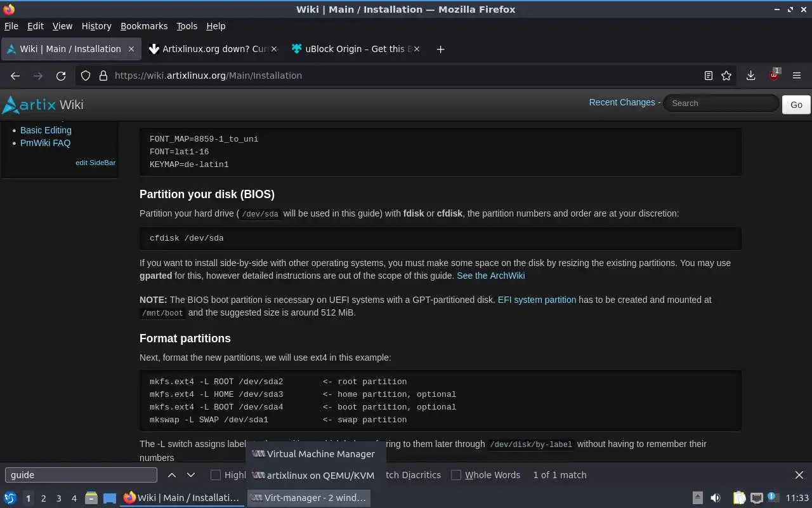The height and width of the screenshot is (508, 812).
Task: Click the edit SideBar link
Action: click(x=95, y=163)
